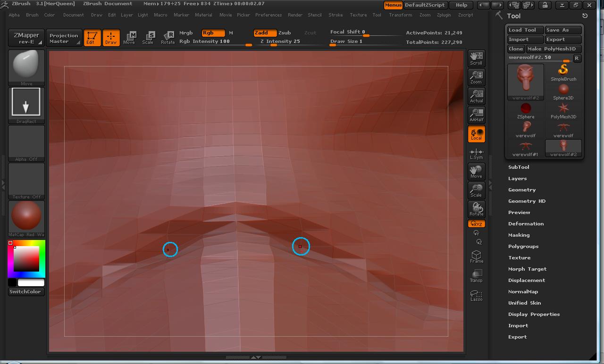Select Move mode in the top toolbar
The height and width of the screenshot is (364, 604).
[129, 38]
